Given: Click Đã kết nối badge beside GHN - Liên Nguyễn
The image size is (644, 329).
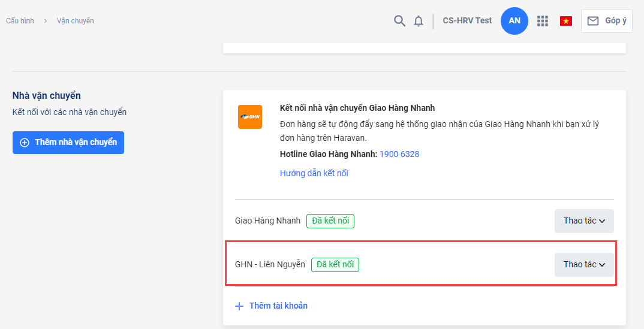Looking at the screenshot, I should pos(335,264).
